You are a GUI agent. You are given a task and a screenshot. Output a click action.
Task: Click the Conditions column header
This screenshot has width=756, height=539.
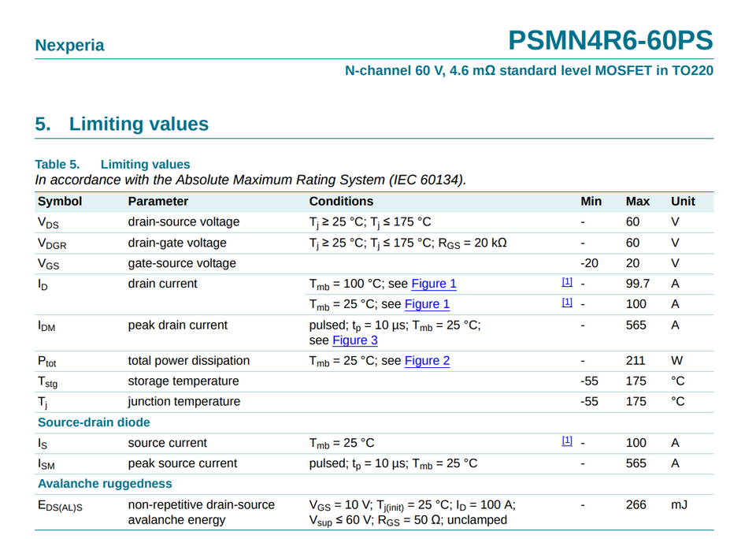coord(341,201)
